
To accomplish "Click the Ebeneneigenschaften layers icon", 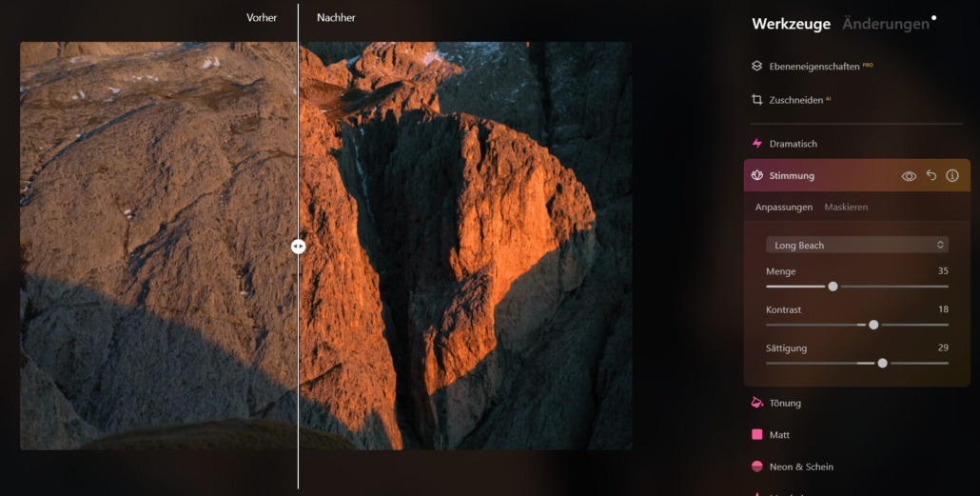I will coord(757,67).
